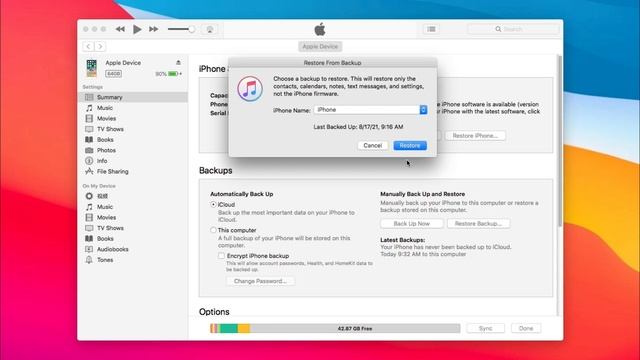Image resolution: width=640 pixels, height=360 pixels.
Task: Click the Tones bell icon
Action: point(89,260)
